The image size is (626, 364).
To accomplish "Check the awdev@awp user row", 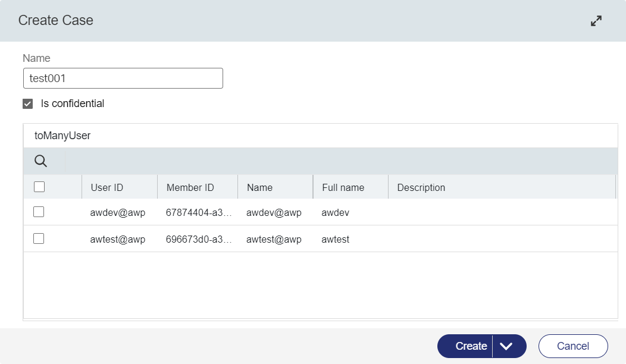I will tap(39, 212).
